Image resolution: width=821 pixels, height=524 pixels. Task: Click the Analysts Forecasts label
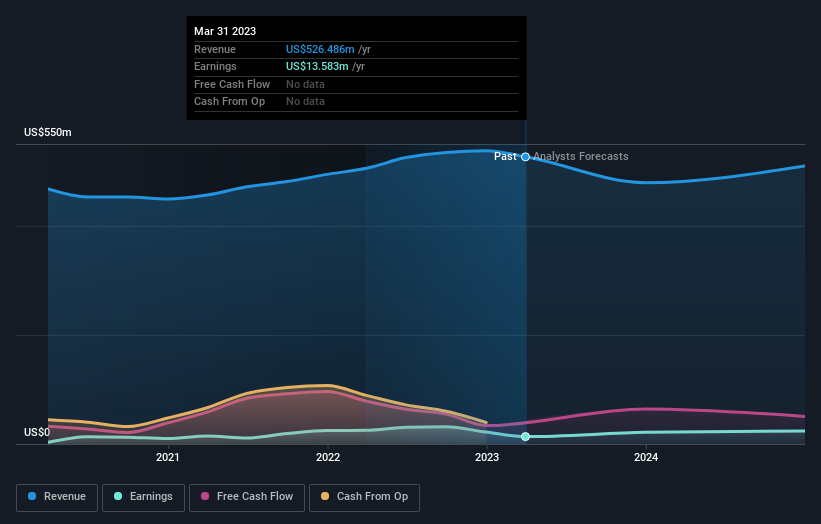tap(581, 156)
